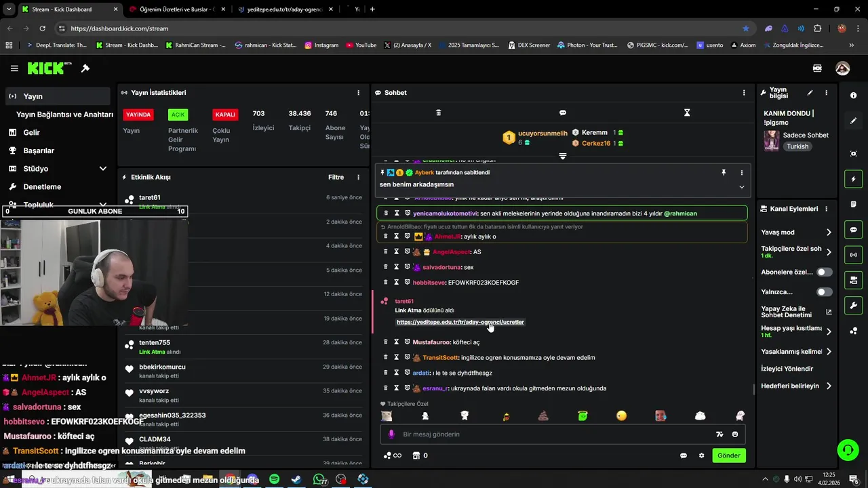The image size is (868, 488).
Task: Open Yapay Zeka ile Sohbet Denetimi
Action: tap(796, 312)
